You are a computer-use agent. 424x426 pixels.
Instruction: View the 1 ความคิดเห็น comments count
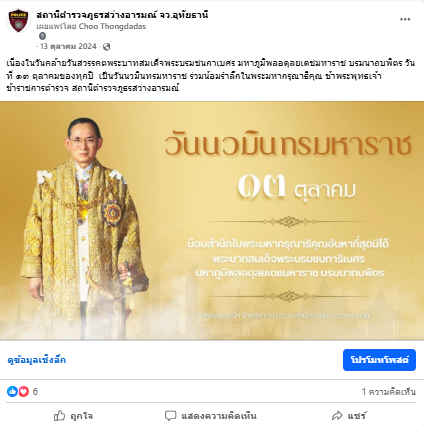tap(389, 392)
